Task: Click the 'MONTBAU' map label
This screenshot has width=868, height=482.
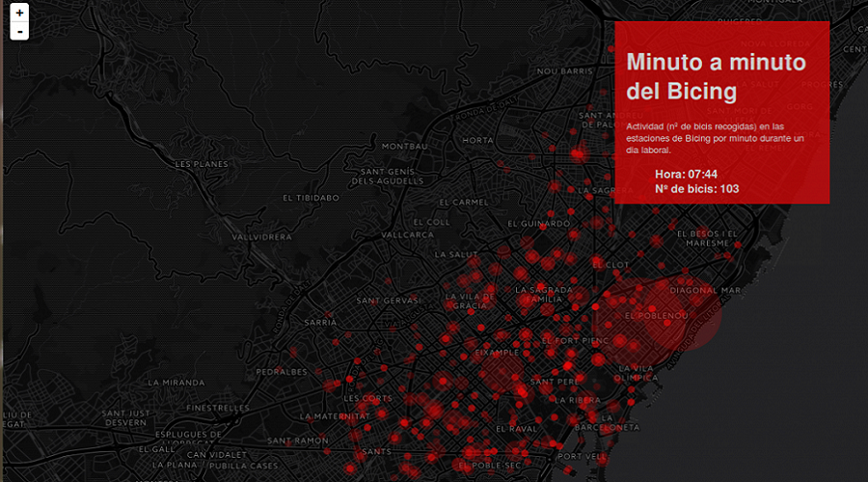Action: (x=405, y=147)
